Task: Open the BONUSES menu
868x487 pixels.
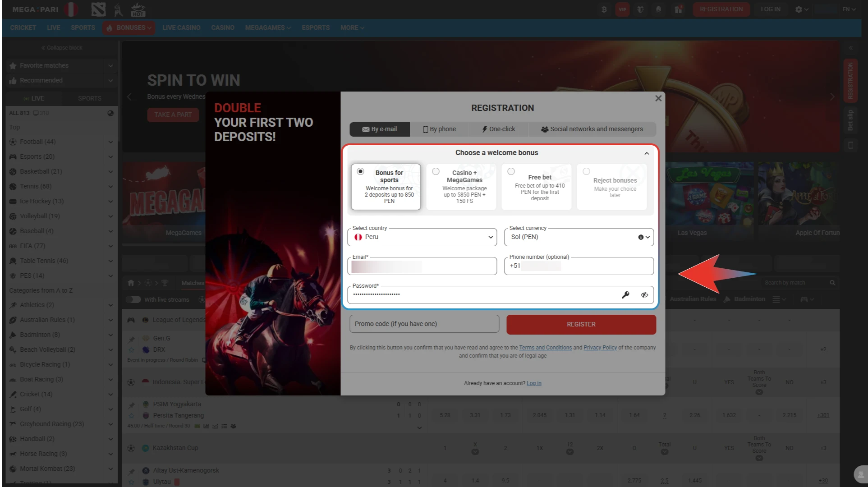Action: click(129, 28)
